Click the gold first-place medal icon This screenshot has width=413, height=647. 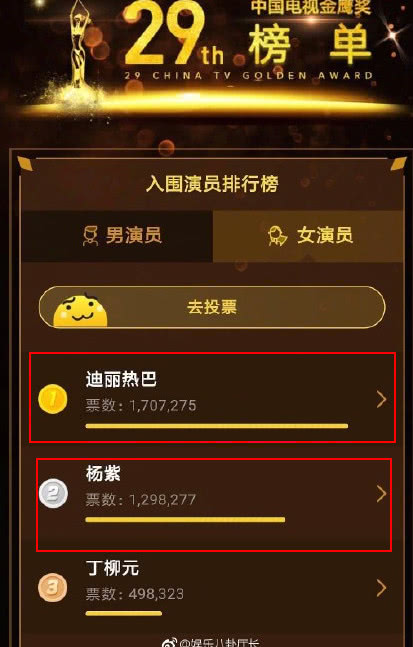[x=53, y=399]
